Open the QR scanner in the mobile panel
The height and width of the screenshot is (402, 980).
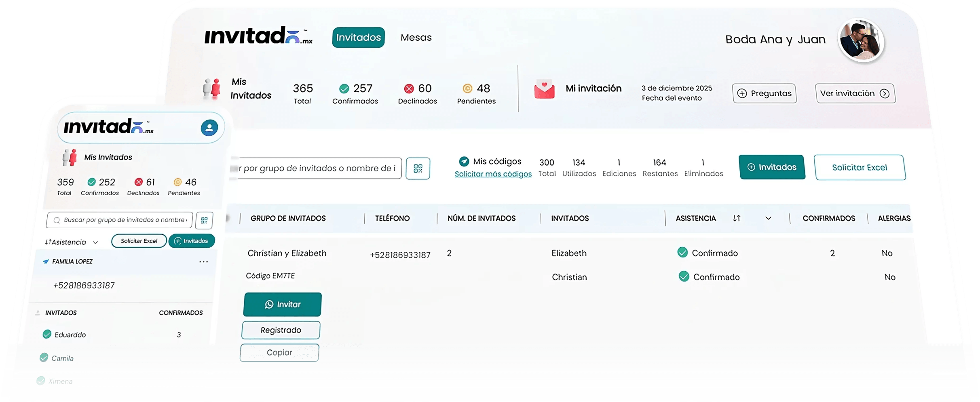point(204,220)
